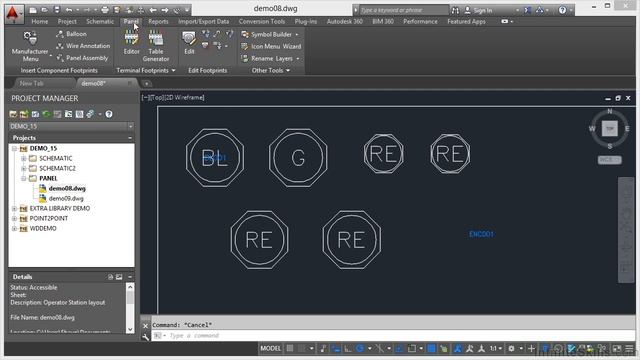
Task: Select demo09.dwg in project tree
Action: click(x=66, y=198)
